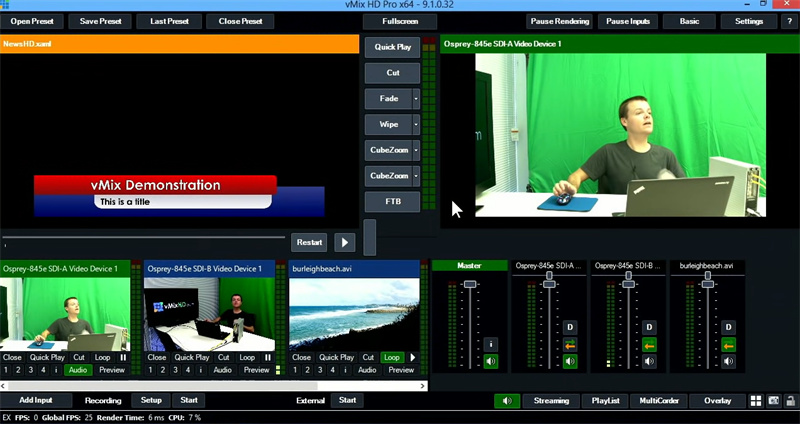The height and width of the screenshot is (424, 800).
Task: Click the Master volume fader handle
Action: click(470, 285)
